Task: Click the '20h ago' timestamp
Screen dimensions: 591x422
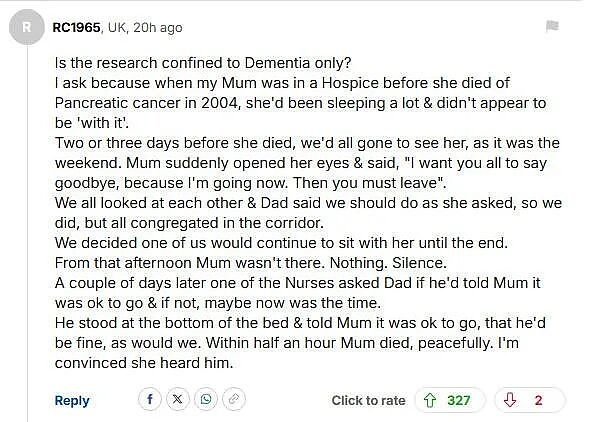Action: point(158,28)
